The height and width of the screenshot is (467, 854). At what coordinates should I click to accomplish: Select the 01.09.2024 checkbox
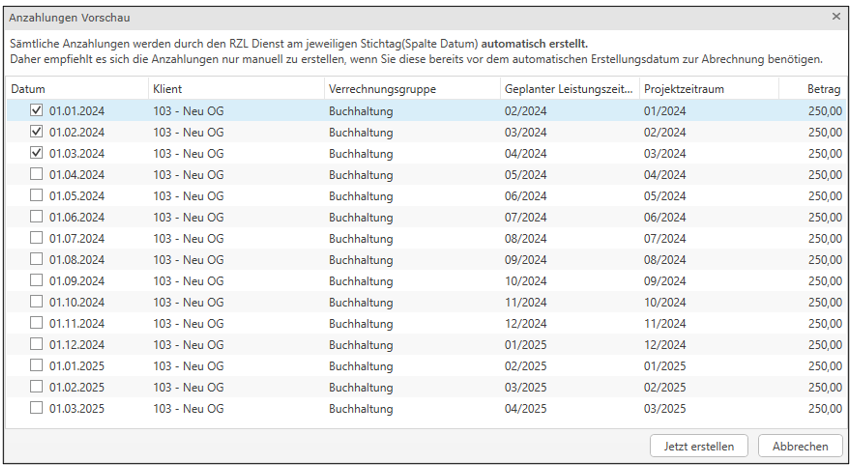pos(37,281)
